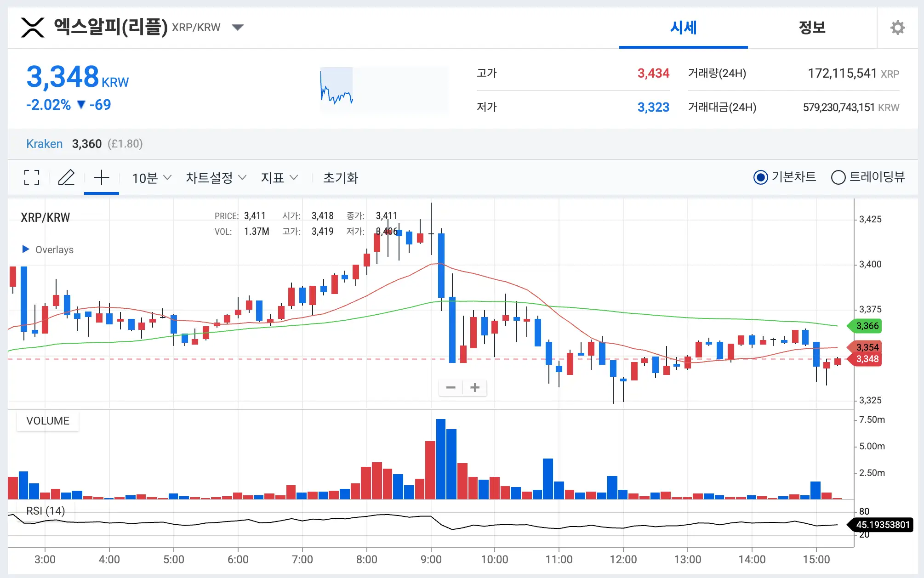924x578 pixels.
Task: Open the 10분 timeframe dropdown
Action: [150, 177]
